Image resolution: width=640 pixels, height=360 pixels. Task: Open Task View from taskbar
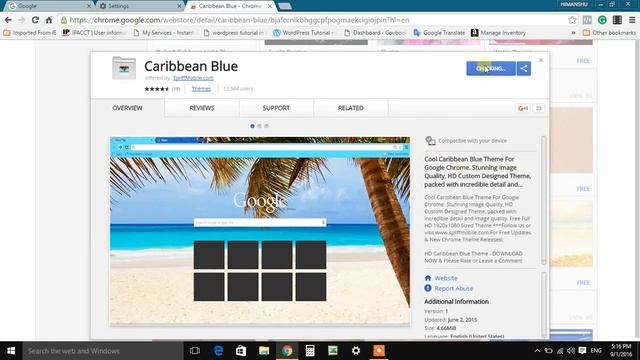tap(195, 351)
